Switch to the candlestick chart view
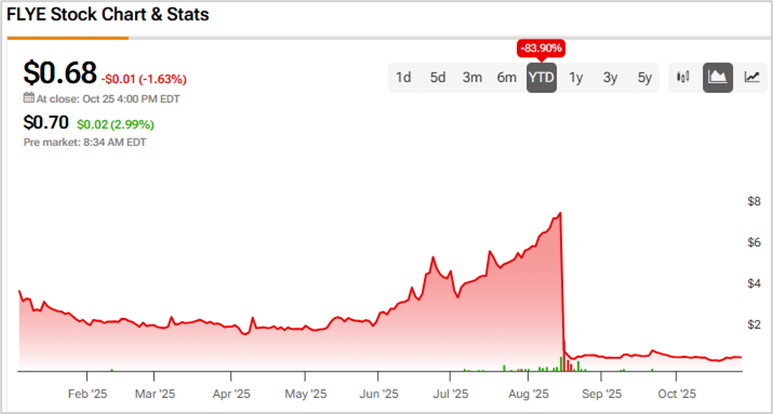Viewport: 773px width, 414px height. coord(685,77)
